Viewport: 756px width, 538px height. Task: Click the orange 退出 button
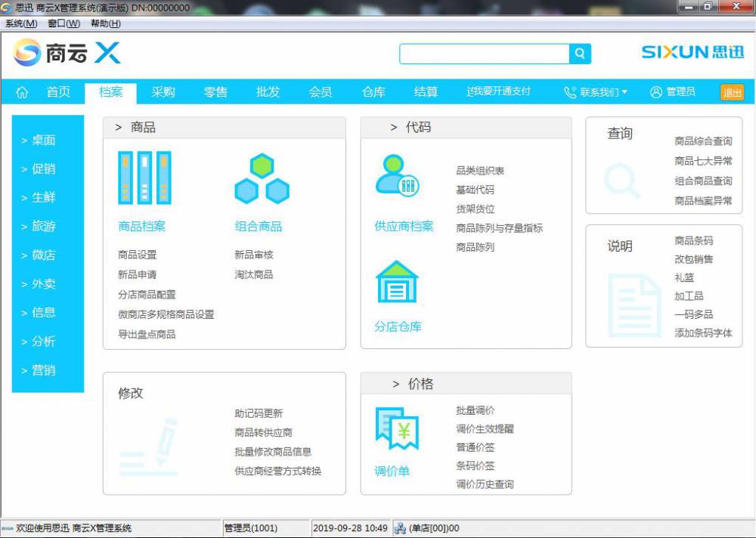(x=732, y=92)
